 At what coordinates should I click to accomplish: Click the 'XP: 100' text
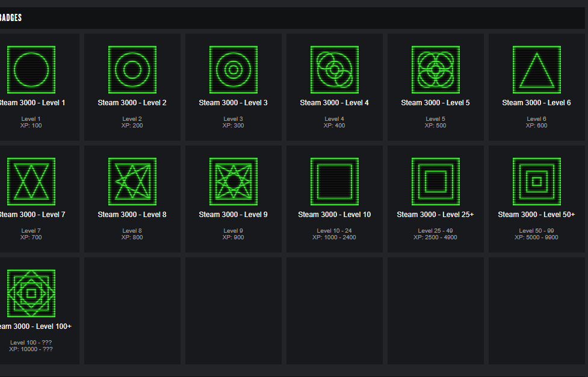click(x=31, y=126)
